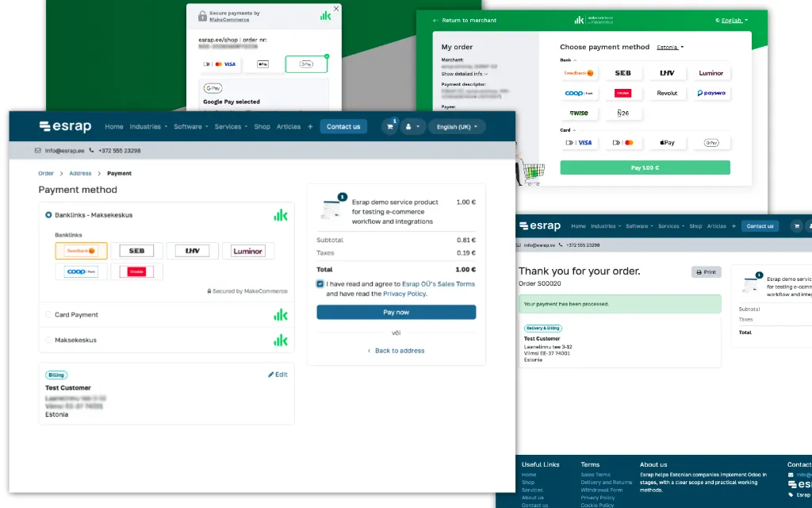The width and height of the screenshot is (812, 508).
Task: Choose Revolut in MakeCommerce payment window
Action: click(x=667, y=94)
